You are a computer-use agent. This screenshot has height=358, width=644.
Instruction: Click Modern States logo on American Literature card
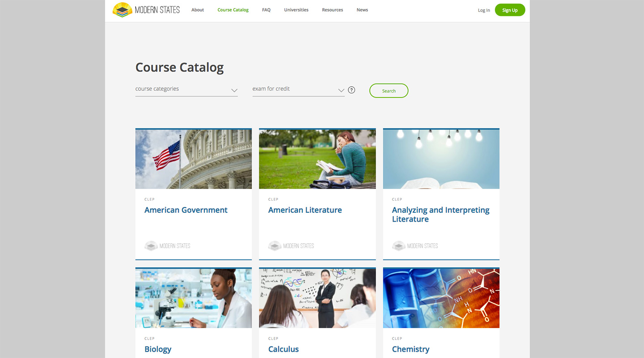291,246
